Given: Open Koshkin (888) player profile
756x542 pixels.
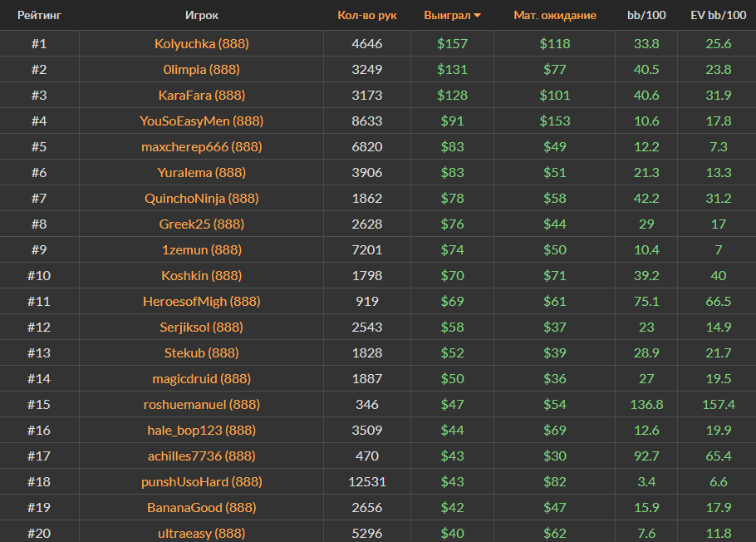Looking at the screenshot, I should coord(201,276).
